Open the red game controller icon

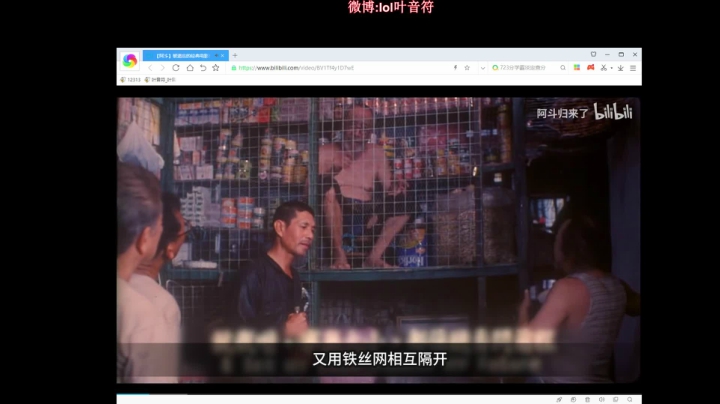point(591,67)
